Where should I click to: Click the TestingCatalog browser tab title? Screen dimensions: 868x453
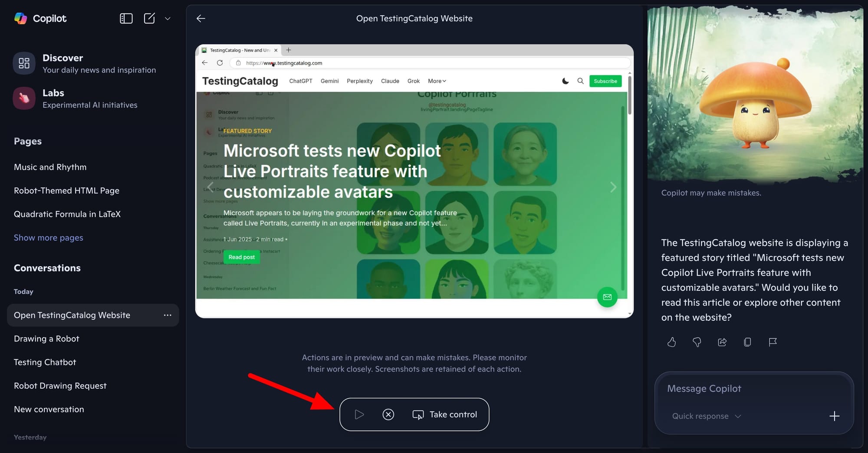coord(240,50)
